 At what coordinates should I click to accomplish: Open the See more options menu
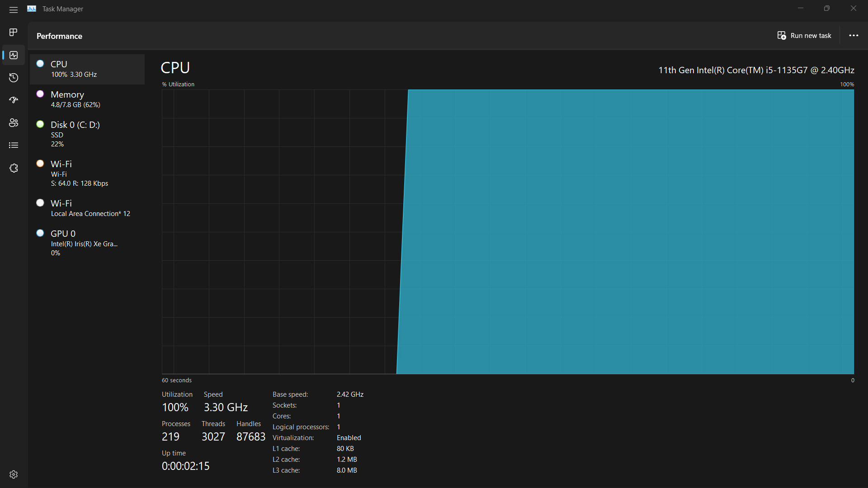(x=854, y=35)
